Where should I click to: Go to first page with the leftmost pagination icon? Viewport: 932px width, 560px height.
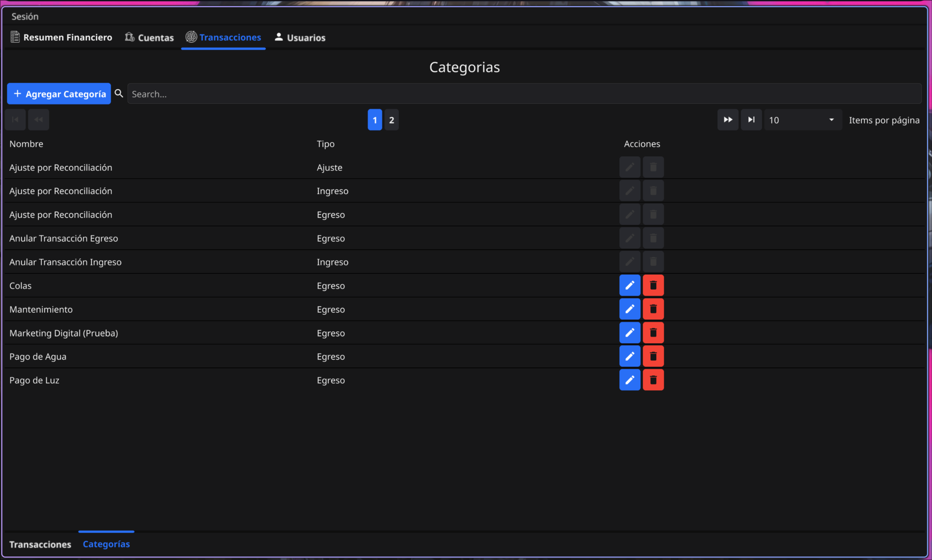[x=15, y=120]
